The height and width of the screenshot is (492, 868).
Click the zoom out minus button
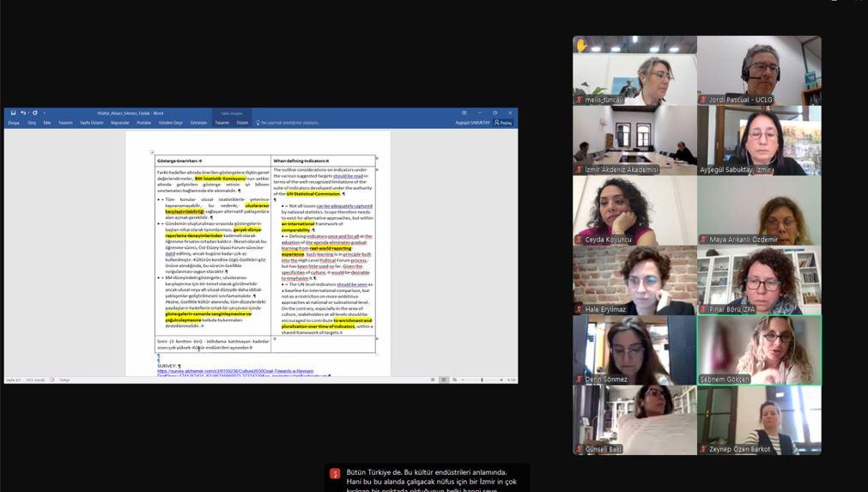[x=463, y=380]
